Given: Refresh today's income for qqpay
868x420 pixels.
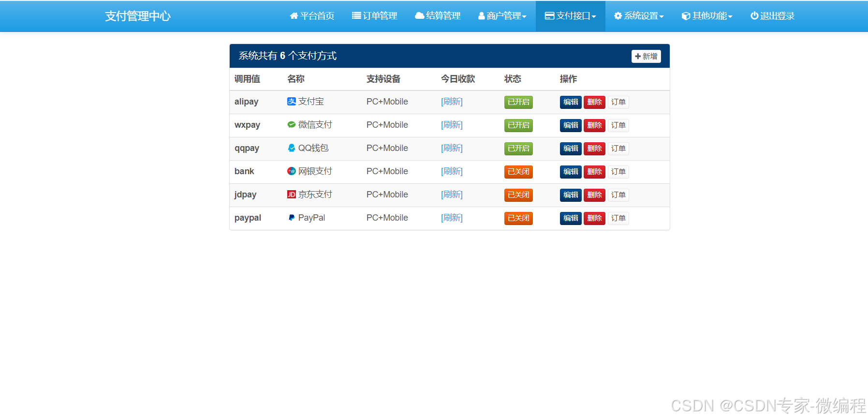Looking at the screenshot, I should point(452,148).
